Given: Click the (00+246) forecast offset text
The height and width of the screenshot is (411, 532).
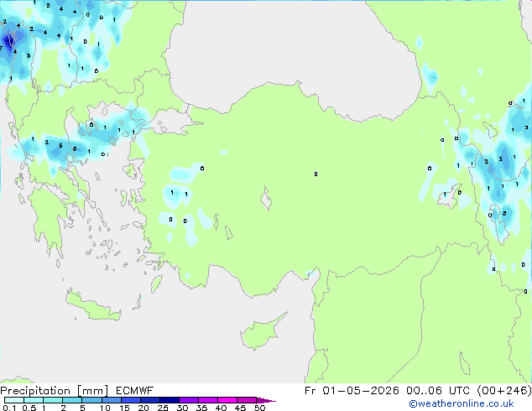Looking at the screenshot, I should (x=504, y=391).
